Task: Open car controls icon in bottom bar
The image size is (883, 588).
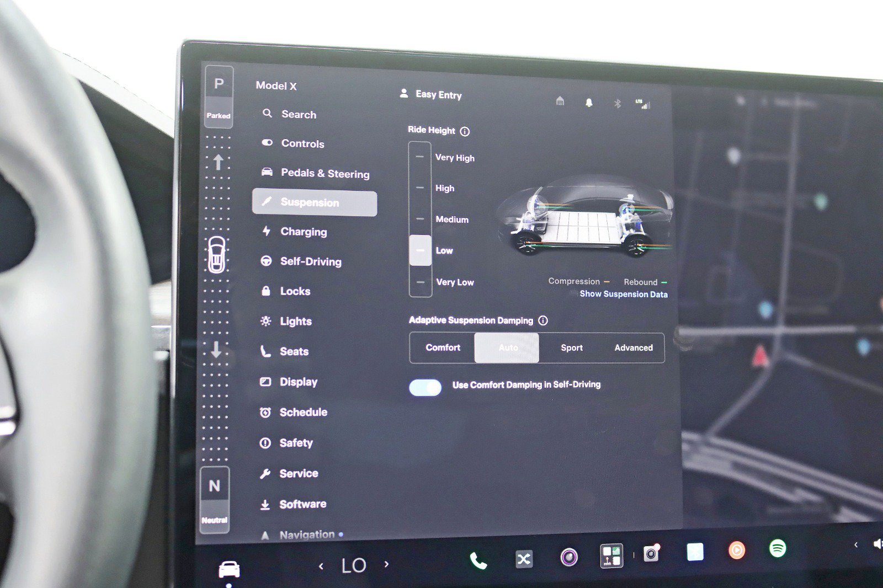Action: tap(229, 569)
